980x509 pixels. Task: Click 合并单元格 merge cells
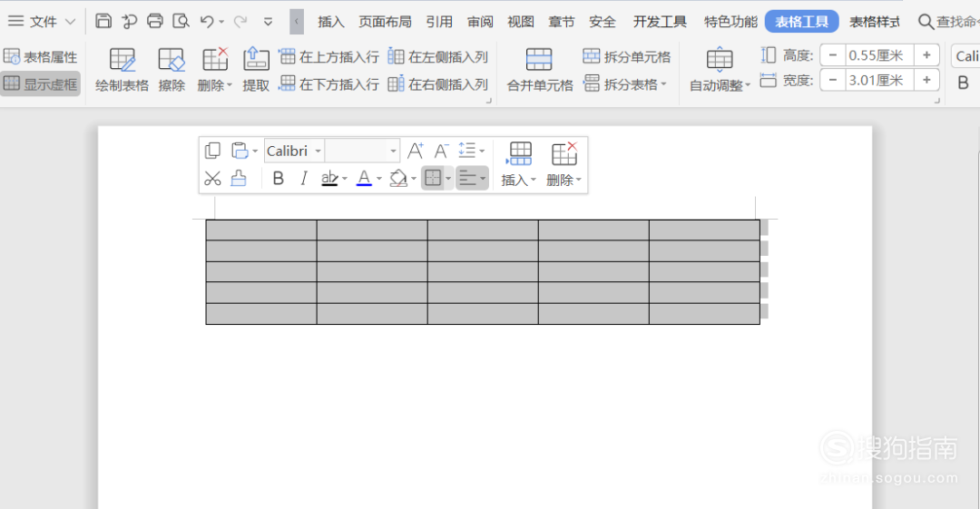(539, 70)
